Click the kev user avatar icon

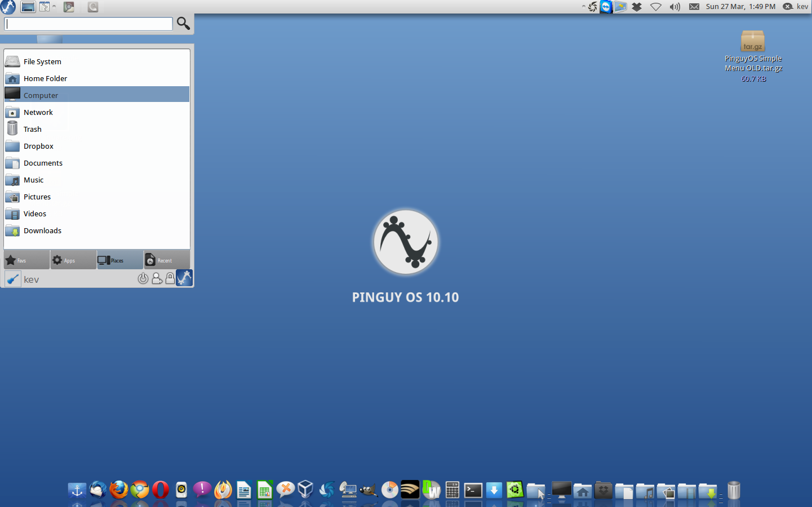click(13, 279)
